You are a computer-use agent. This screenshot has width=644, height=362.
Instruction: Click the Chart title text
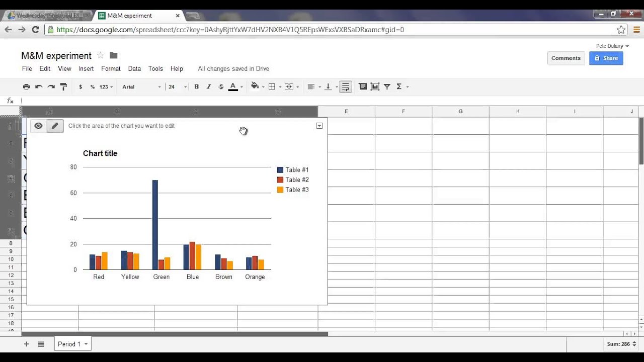click(100, 153)
